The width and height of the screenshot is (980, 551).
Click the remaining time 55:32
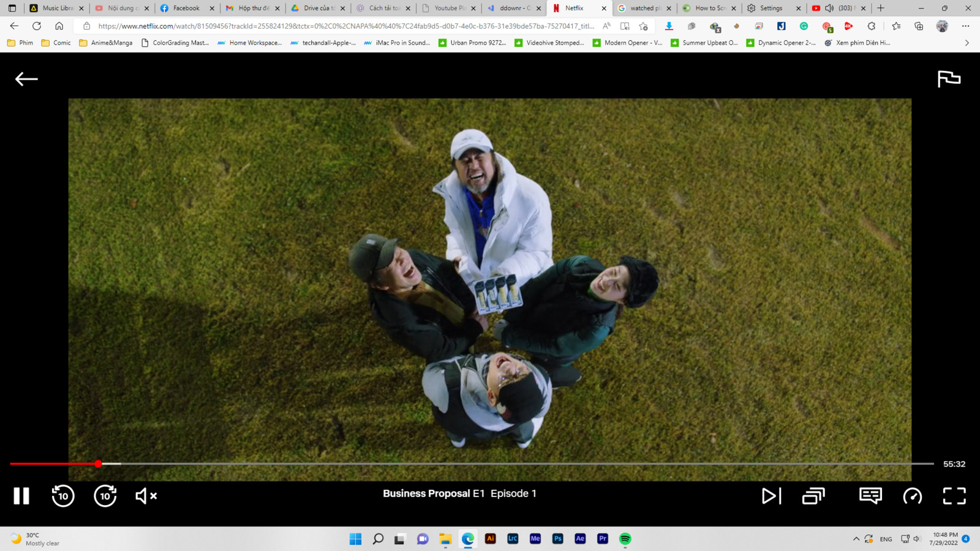pyautogui.click(x=954, y=464)
